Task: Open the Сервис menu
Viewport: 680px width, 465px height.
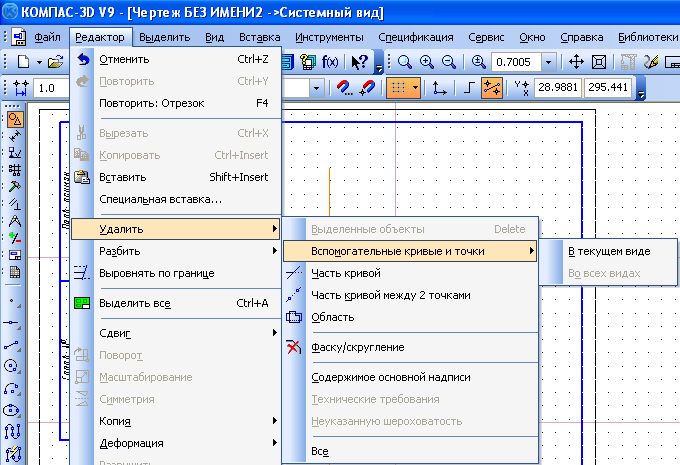Action: (486, 38)
